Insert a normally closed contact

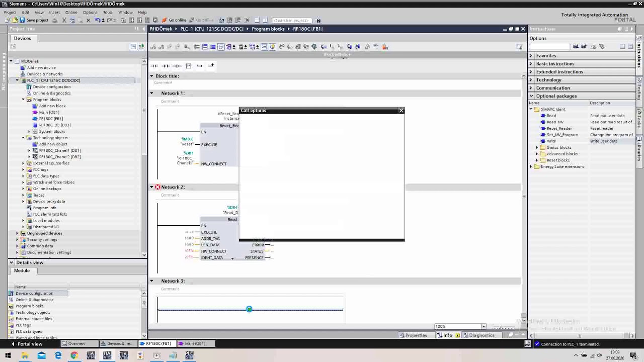click(165, 66)
